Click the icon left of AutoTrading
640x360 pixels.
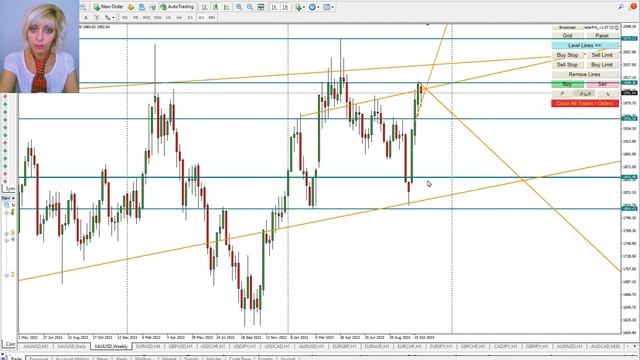[x=153, y=7]
